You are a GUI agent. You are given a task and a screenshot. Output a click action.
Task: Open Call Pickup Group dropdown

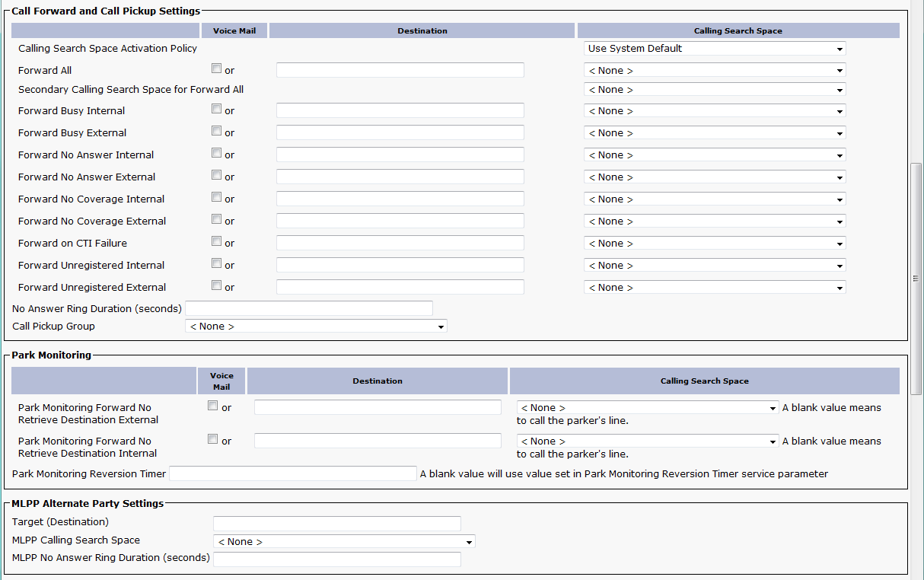click(x=316, y=327)
